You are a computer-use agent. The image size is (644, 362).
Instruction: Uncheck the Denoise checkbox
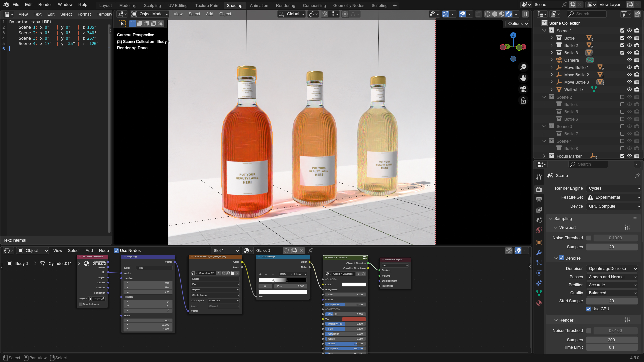click(x=561, y=258)
